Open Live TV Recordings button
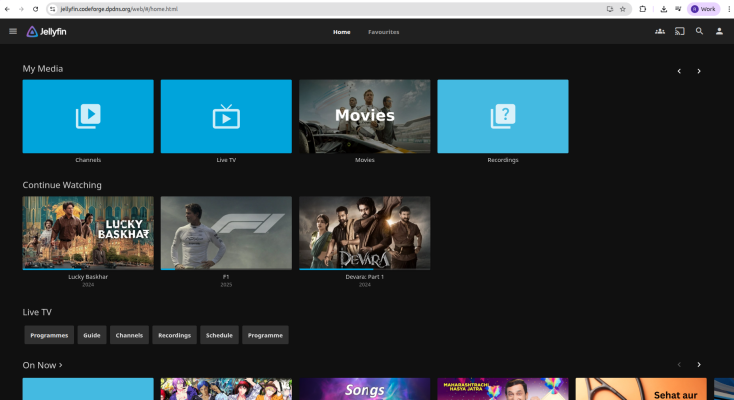The image size is (734, 400). [174, 335]
